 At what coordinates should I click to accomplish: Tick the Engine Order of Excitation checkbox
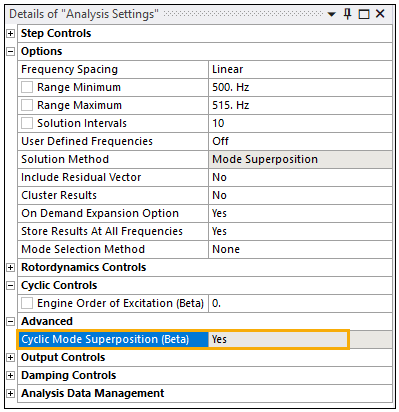(x=27, y=303)
